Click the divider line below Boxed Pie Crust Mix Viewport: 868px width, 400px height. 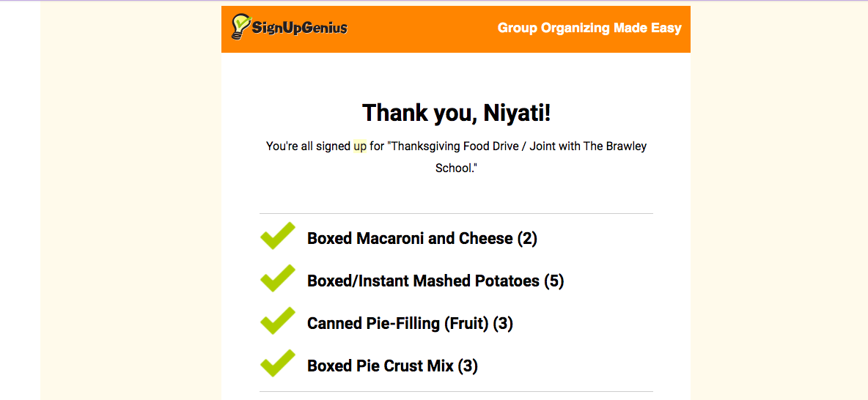(x=456, y=392)
